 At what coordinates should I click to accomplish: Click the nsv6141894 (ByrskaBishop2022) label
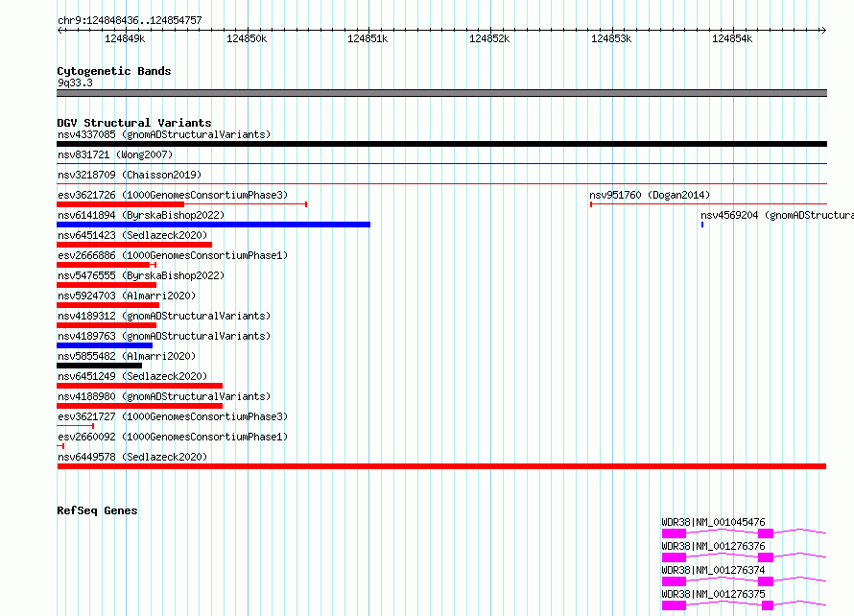pos(141,215)
